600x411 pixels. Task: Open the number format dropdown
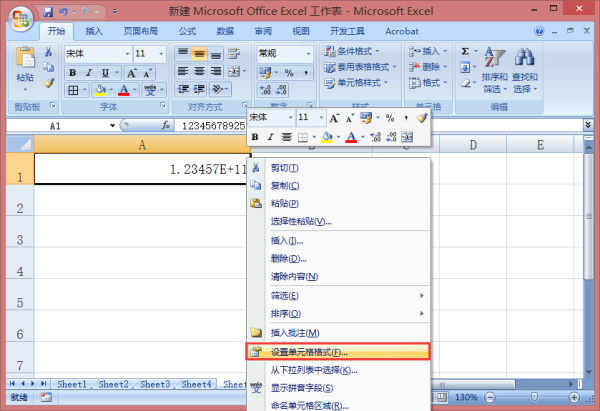coord(308,54)
